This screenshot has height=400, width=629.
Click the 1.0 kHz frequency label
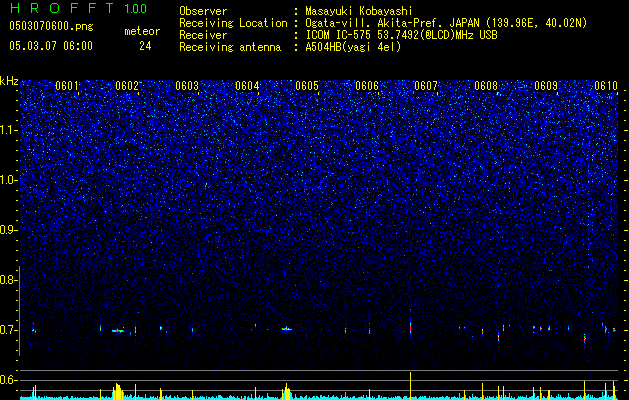click(8, 180)
